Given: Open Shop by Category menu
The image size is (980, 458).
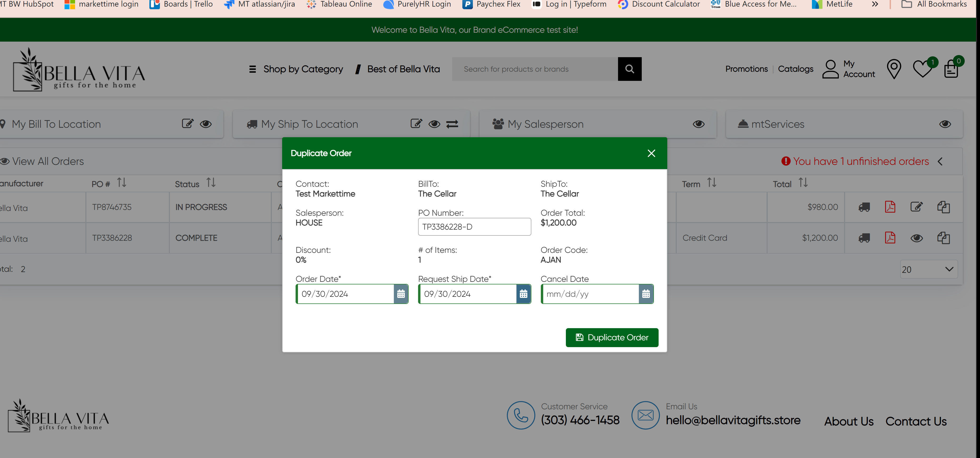Looking at the screenshot, I should pyautogui.click(x=296, y=69).
